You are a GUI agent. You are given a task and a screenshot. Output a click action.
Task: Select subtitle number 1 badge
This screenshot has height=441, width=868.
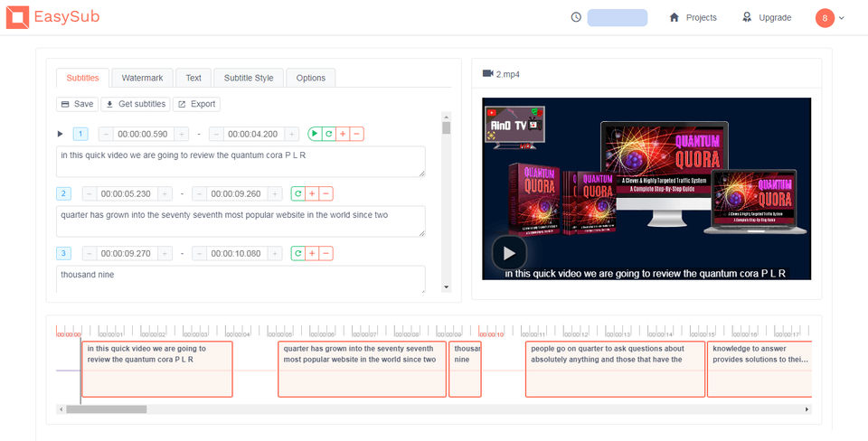(x=80, y=134)
